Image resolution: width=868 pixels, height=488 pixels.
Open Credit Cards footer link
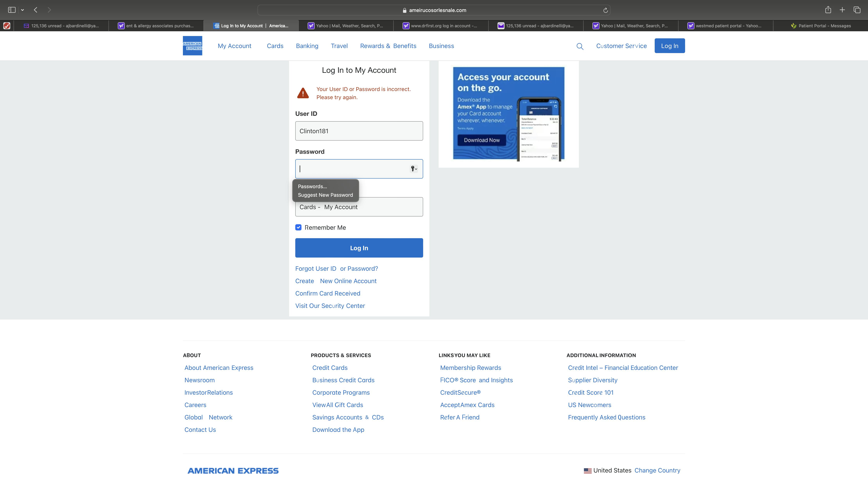pyautogui.click(x=330, y=368)
